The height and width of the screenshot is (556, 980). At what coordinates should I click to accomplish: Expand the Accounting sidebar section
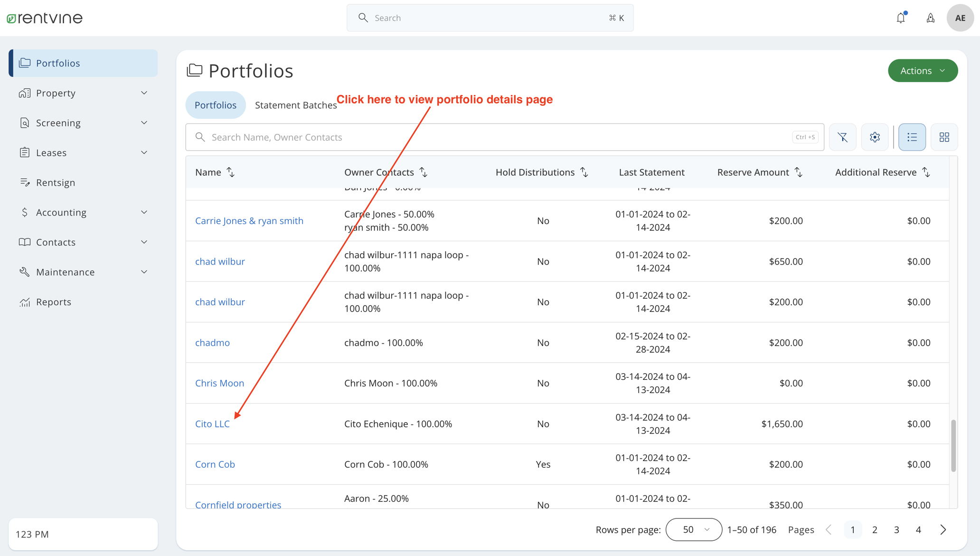(x=61, y=212)
